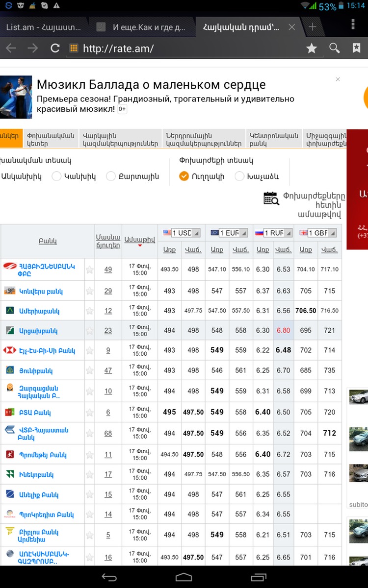368x588 pixels.
Task: Open branches count 68 link
Action: 108,433
